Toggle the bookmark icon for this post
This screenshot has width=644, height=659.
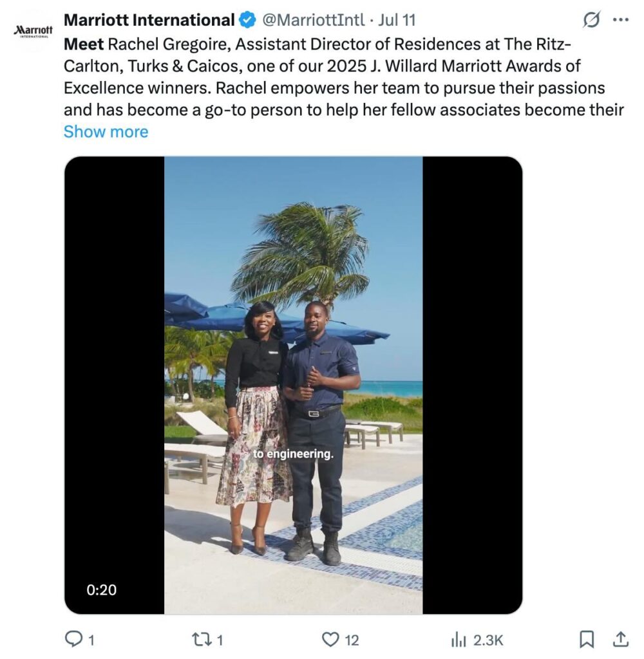pyautogui.click(x=587, y=639)
